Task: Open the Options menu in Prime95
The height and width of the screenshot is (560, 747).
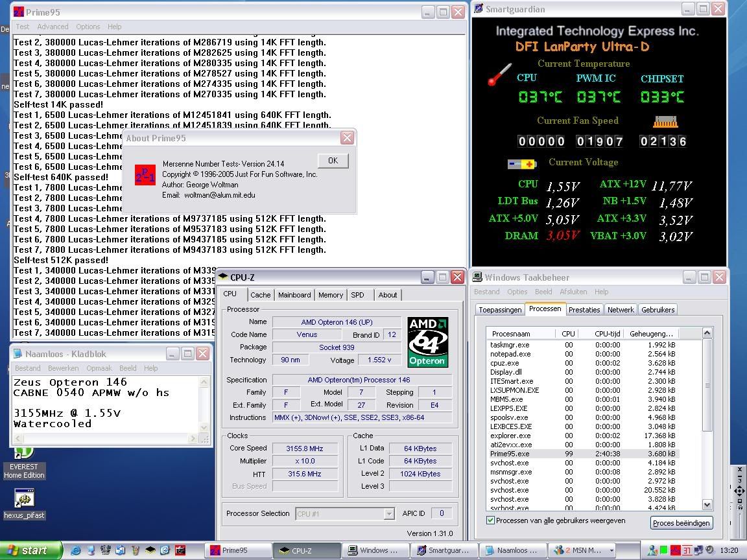Action: [x=88, y=27]
